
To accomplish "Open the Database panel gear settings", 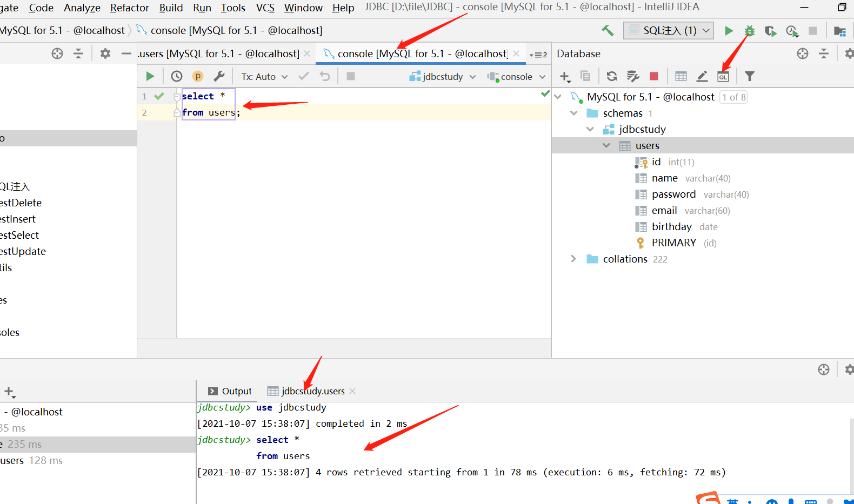I will (x=849, y=53).
